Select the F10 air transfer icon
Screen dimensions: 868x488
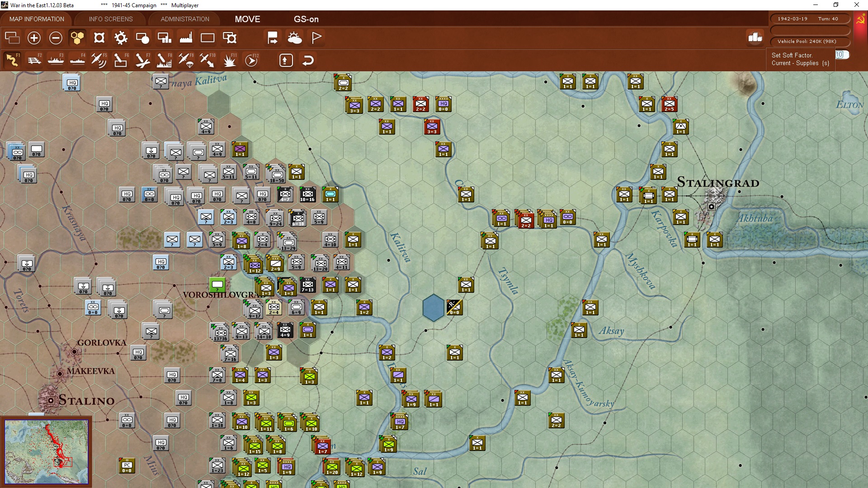tap(208, 60)
